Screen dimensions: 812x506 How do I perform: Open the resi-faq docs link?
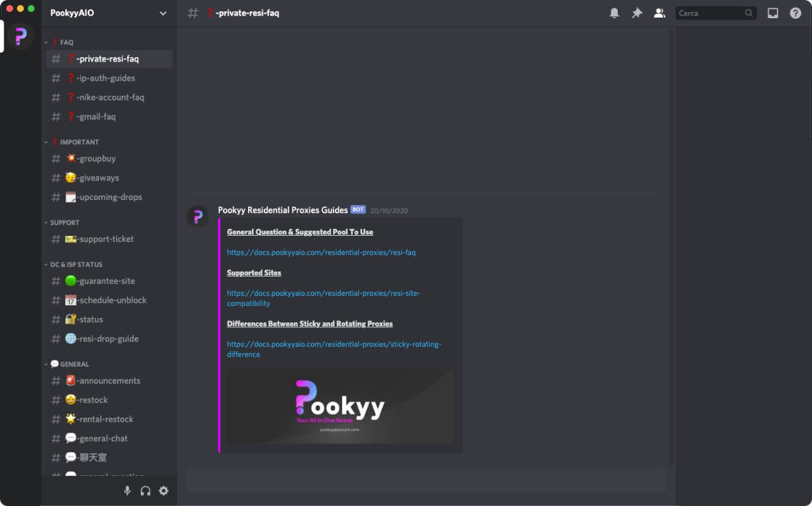tap(321, 253)
